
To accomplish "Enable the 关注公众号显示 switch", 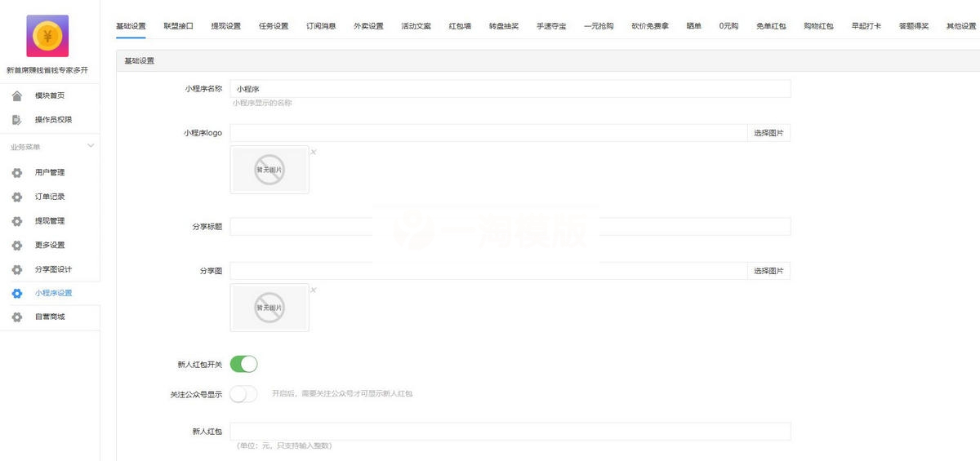I will tap(243, 394).
